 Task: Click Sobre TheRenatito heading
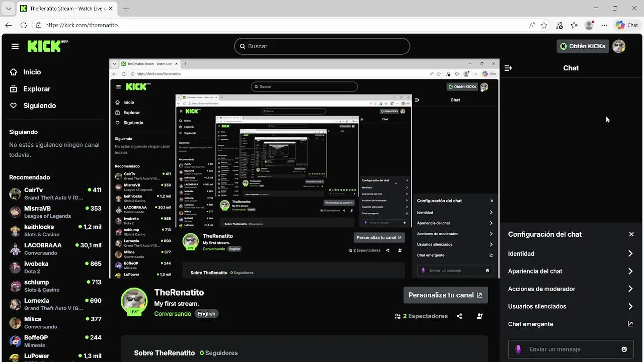click(x=164, y=353)
